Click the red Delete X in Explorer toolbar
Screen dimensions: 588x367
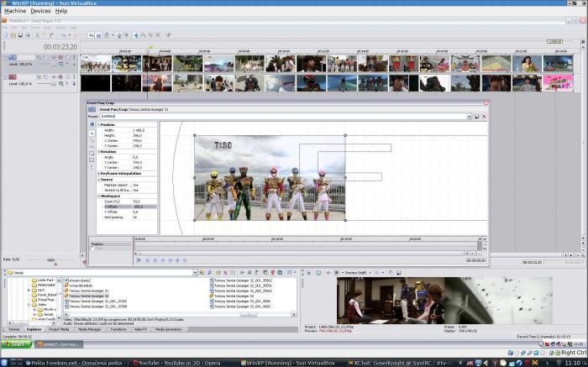click(225, 273)
